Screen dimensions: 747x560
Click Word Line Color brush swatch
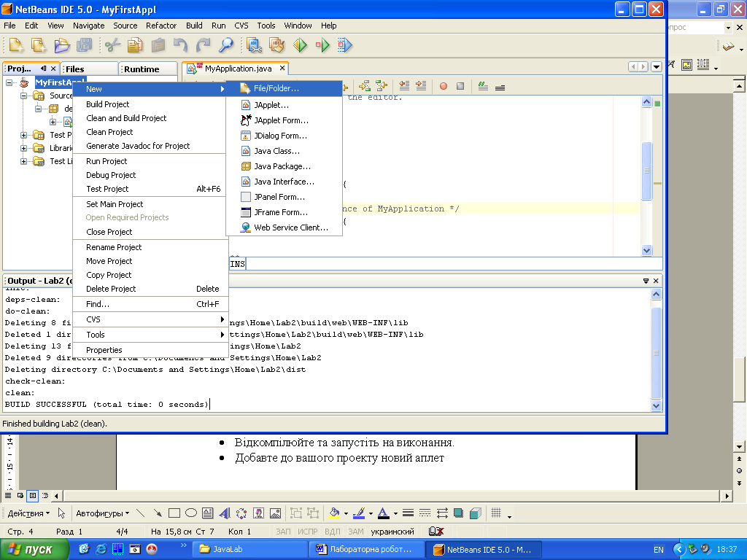click(x=359, y=513)
